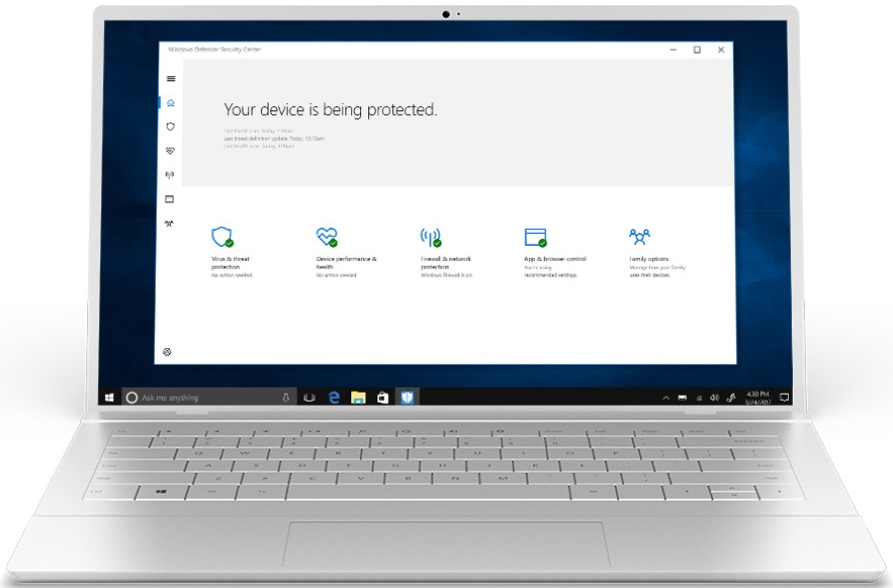Screen dimensions: 893x588
Task: Click the pen/link icon in system tray
Action: tap(731, 398)
